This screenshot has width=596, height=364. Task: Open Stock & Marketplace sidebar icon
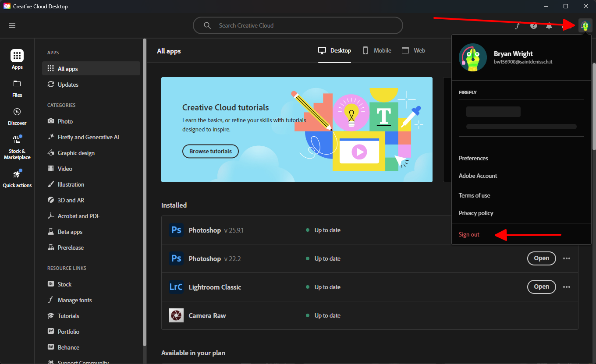pos(17,140)
